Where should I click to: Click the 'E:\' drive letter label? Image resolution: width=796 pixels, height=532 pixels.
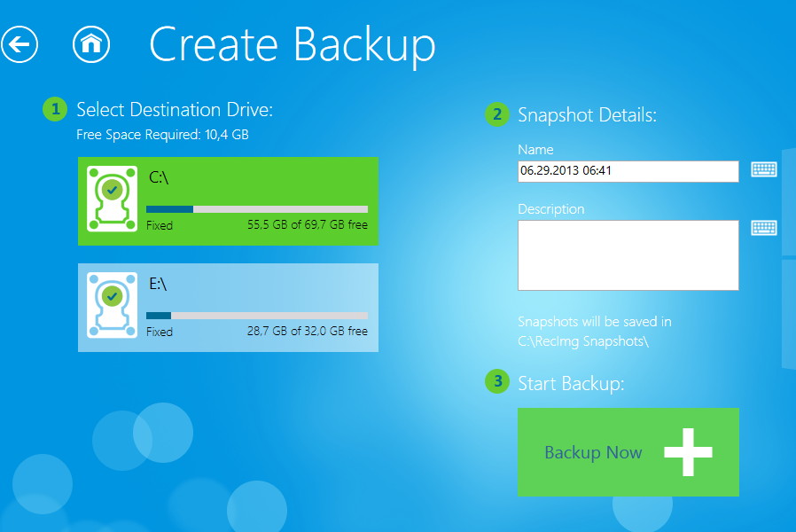click(x=158, y=284)
